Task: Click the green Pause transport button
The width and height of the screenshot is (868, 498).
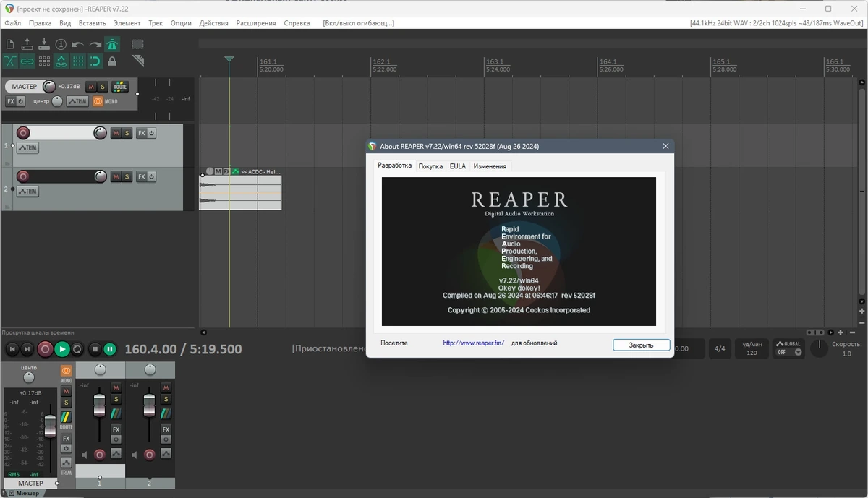Action: coord(110,349)
